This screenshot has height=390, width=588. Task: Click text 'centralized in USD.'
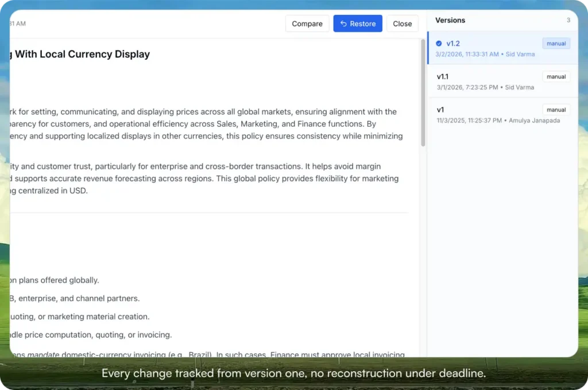click(x=53, y=191)
